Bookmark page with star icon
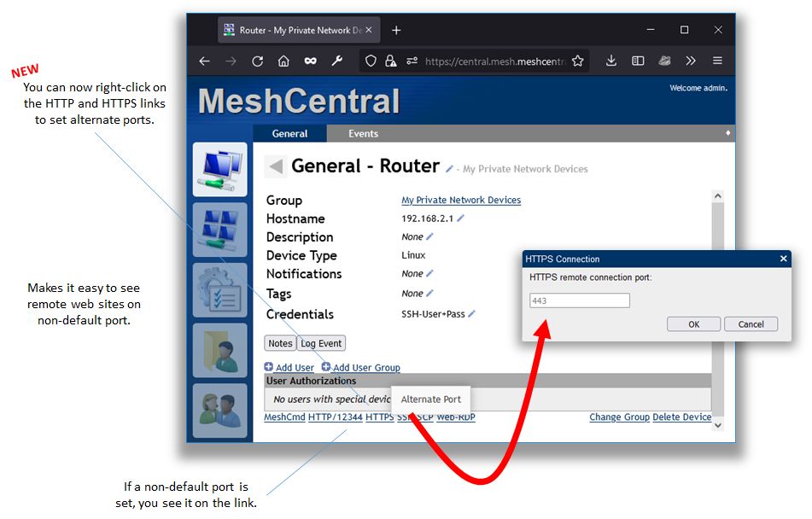The width and height of the screenshot is (812, 519). pyautogui.click(x=577, y=61)
